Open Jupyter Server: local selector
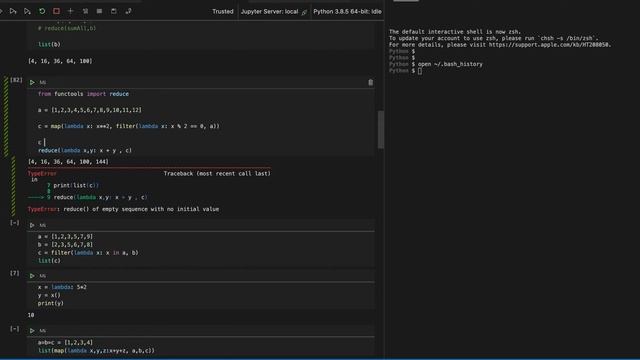Viewport: 640px width, 360px height. (x=273, y=11)
